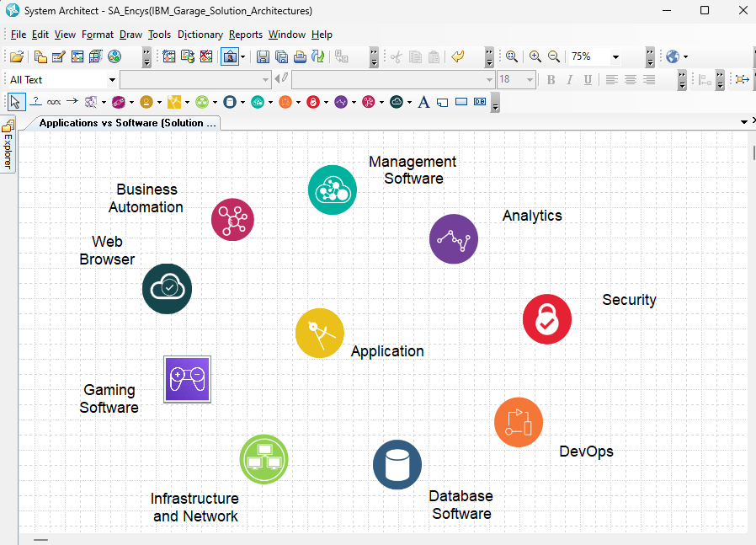Viewport: 756px width, 545px height.
Task: Click the save diagram floppy icon
Action: coord(263,57)
